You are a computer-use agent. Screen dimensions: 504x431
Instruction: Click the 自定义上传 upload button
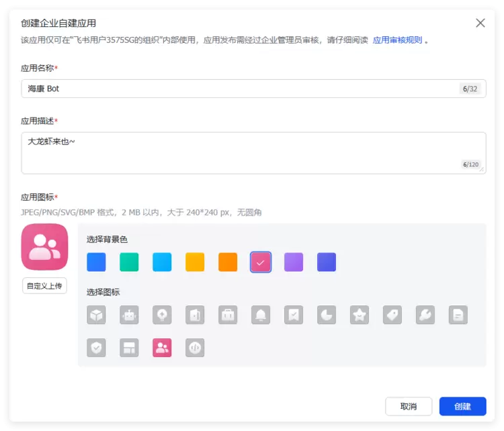(44, 285)
